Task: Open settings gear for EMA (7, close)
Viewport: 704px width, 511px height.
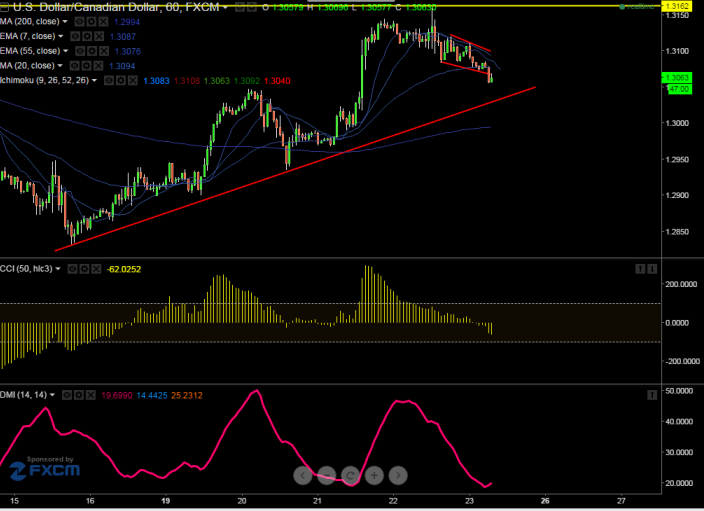Action: click(87, 36)
